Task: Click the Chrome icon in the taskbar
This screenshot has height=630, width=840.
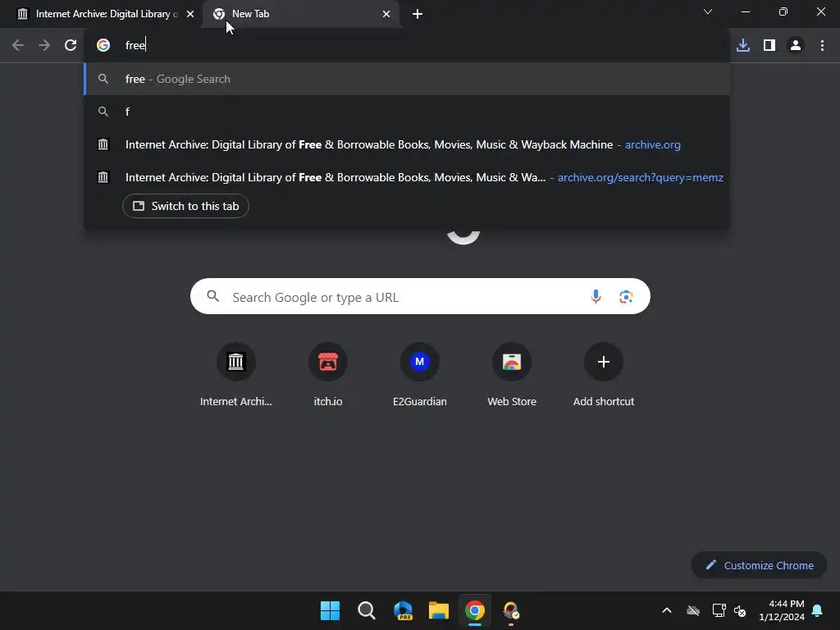Action: (475, 610)
